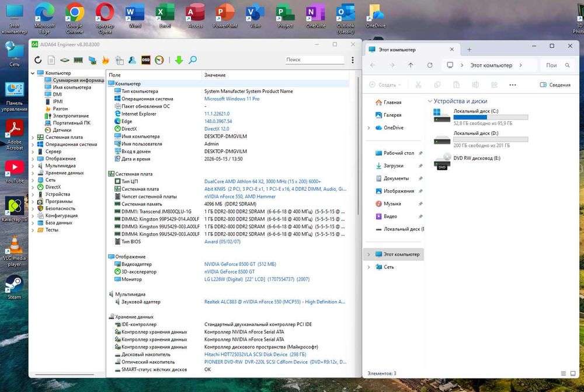This screenshot has width=584, height=392.
Task: Click the Rename icon in Explorer toolbar
Action: (x=475, y=85)
